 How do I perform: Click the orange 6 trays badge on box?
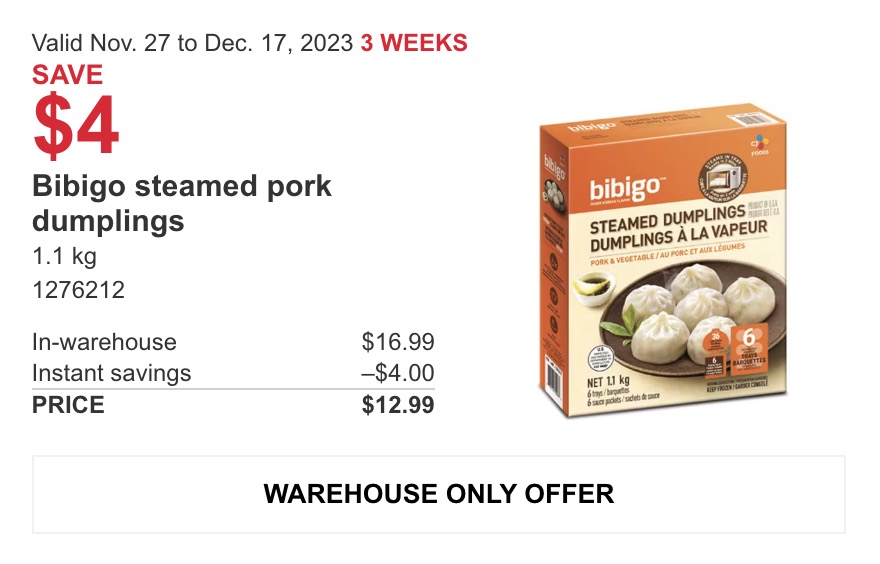tap(749, 348)
